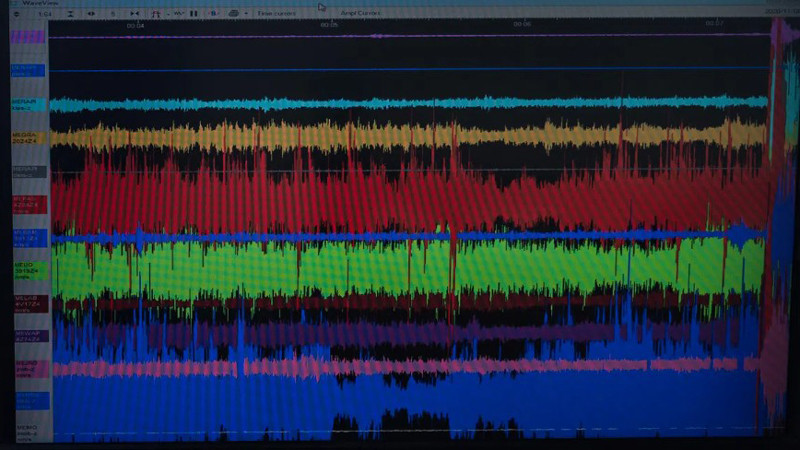The image size is (800, 450).
Task: Select the dark red MELAB channel label
Action: 31,304
